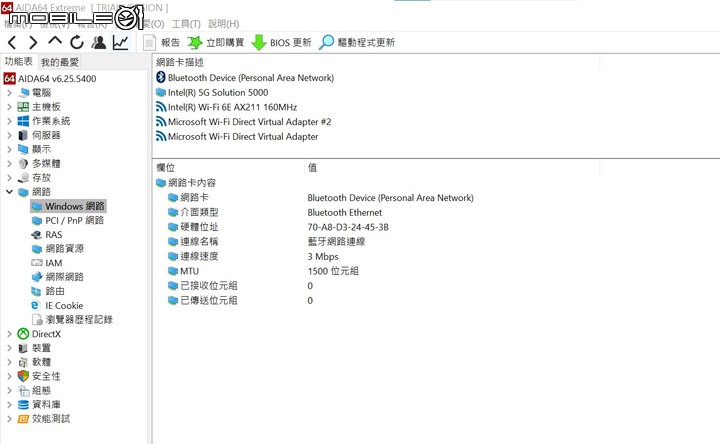Open the 工具(T) menu
This screenshot has height=444, width=720.
186,24
